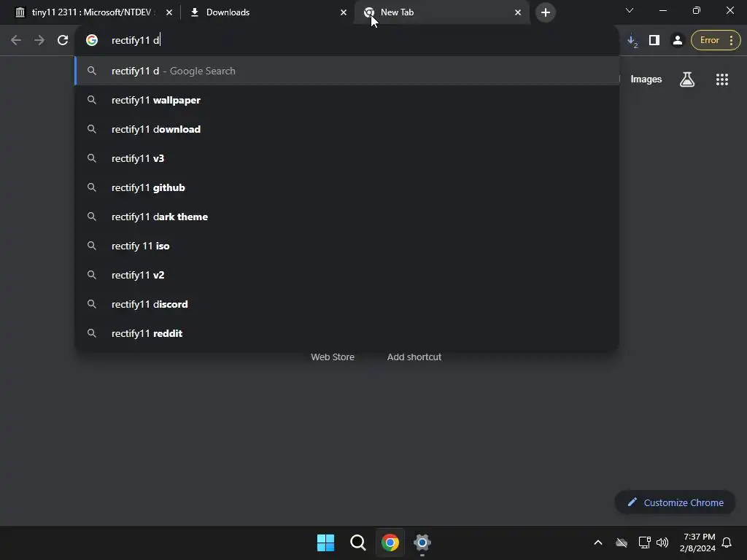
Task: Open the volume speaker tray icon
Action: click(662, 542)
